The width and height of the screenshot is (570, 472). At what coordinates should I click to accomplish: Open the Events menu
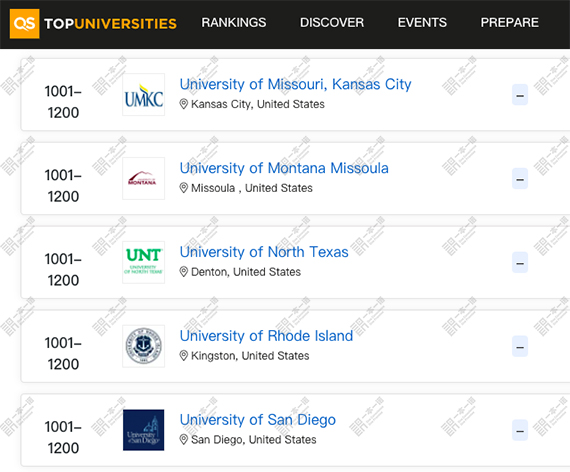[x=422, y=23]
